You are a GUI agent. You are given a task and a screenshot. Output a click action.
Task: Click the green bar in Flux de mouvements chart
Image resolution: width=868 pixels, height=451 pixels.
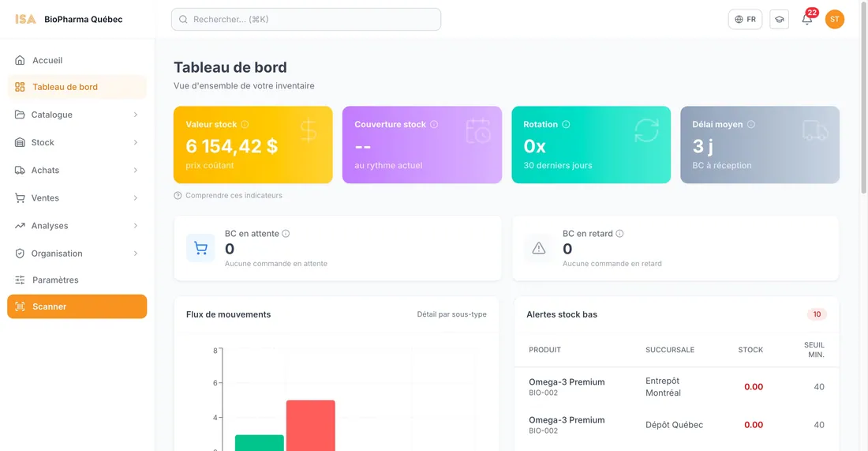[x=260, y=442]
